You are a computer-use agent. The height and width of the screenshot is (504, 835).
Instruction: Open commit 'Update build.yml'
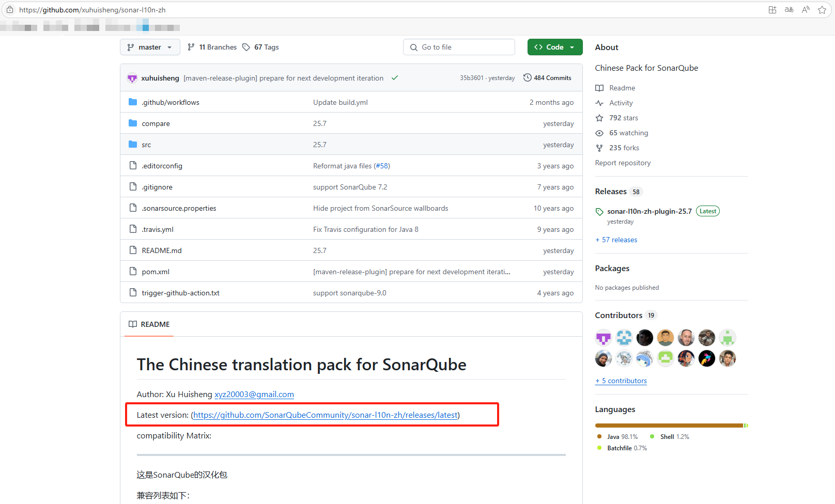(x=341, y=102)
